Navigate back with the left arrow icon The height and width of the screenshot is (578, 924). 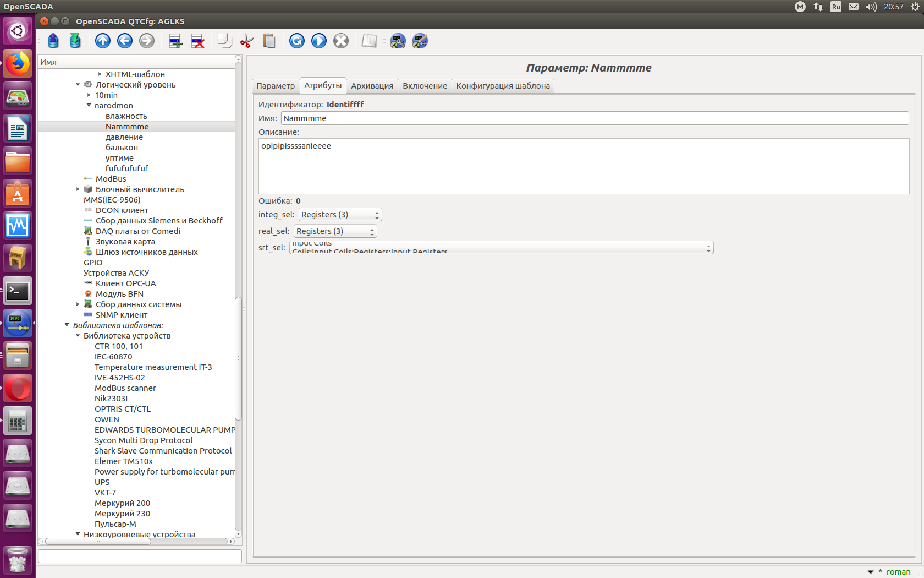tap(125, 41)
